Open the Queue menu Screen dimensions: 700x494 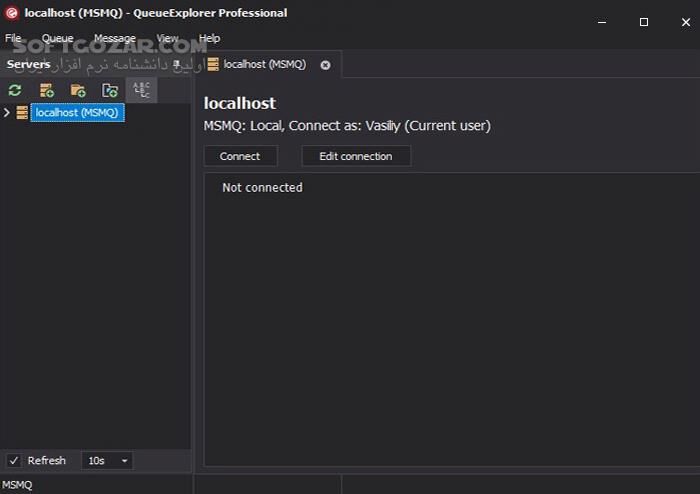pyautogui.click(x=57, y=38)
